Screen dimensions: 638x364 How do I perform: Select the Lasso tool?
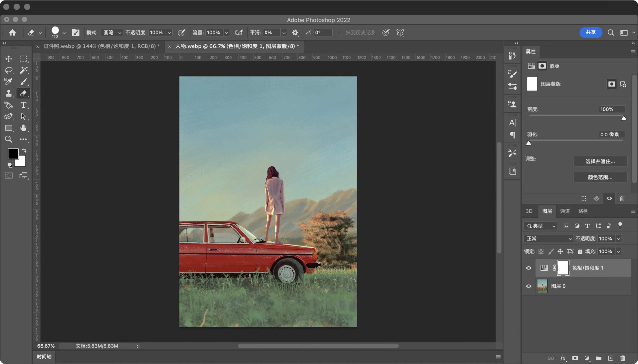click(9, 70)
